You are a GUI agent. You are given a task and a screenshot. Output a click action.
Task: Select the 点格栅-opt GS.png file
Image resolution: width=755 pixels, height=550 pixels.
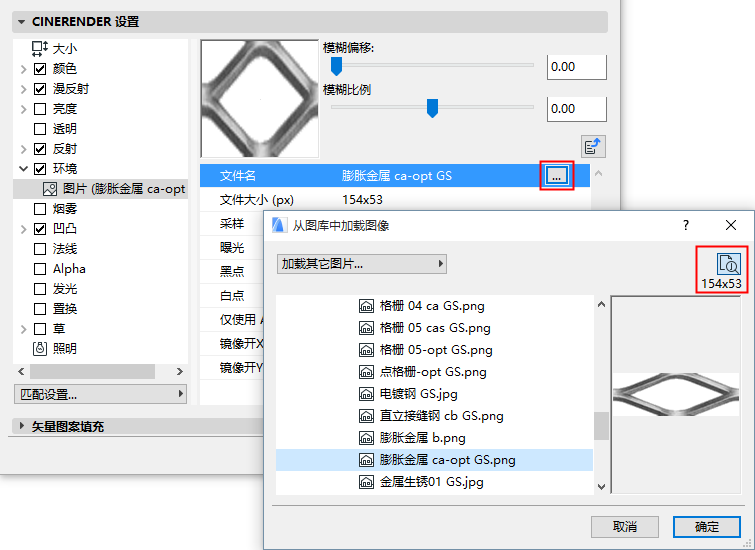coord(434,372)
